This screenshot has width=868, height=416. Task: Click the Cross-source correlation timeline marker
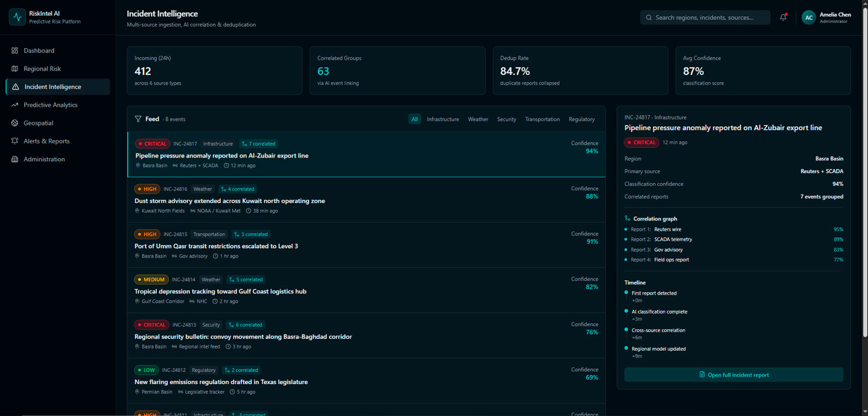click(626, 330)
